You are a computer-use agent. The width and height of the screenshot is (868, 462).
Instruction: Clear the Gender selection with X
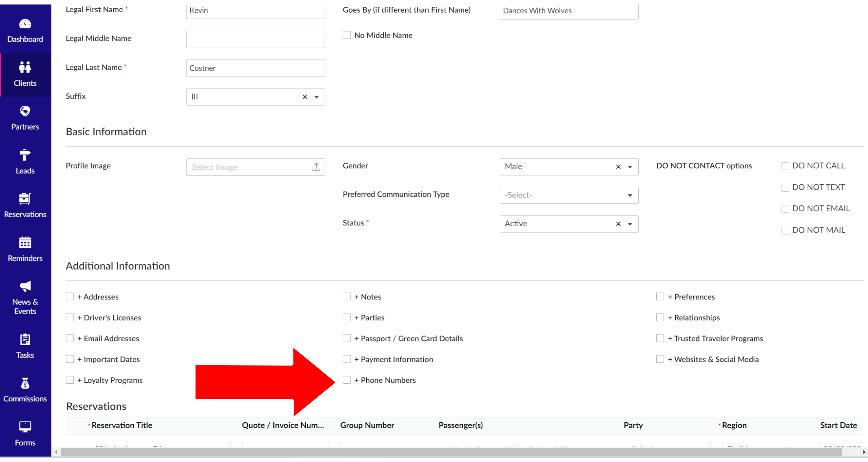click(x=618, y=166)
